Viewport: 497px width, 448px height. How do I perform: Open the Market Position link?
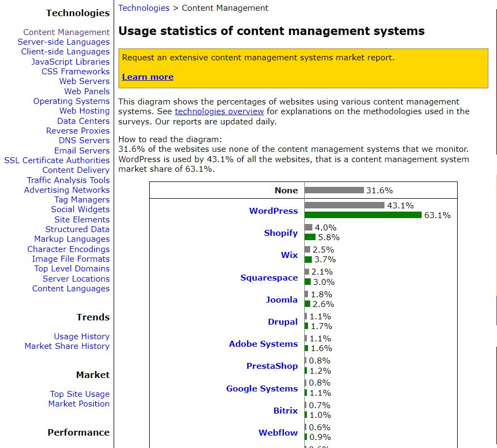coord(79,404)
